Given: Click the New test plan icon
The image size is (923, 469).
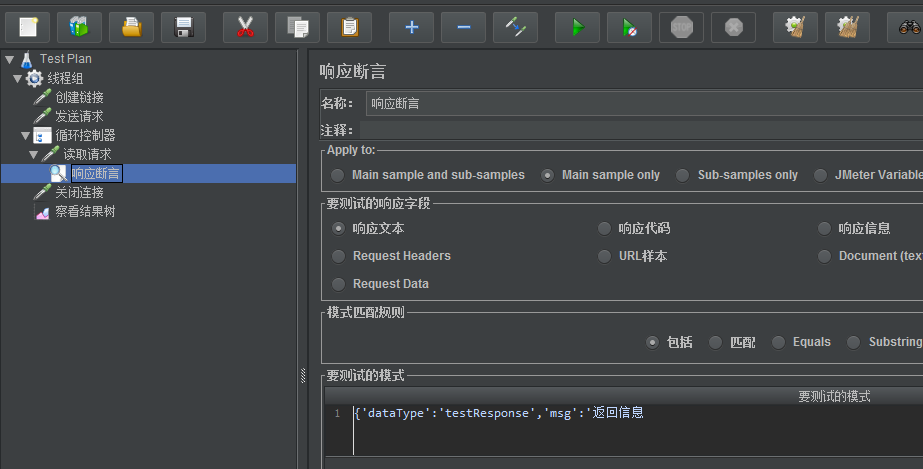Looking at the screenshot, I should click(28, 27).
